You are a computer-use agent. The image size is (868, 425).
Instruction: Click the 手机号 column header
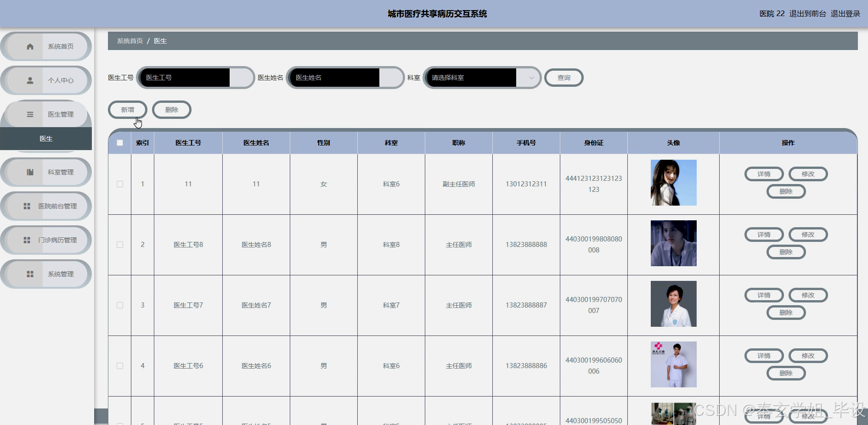point(526,143)
